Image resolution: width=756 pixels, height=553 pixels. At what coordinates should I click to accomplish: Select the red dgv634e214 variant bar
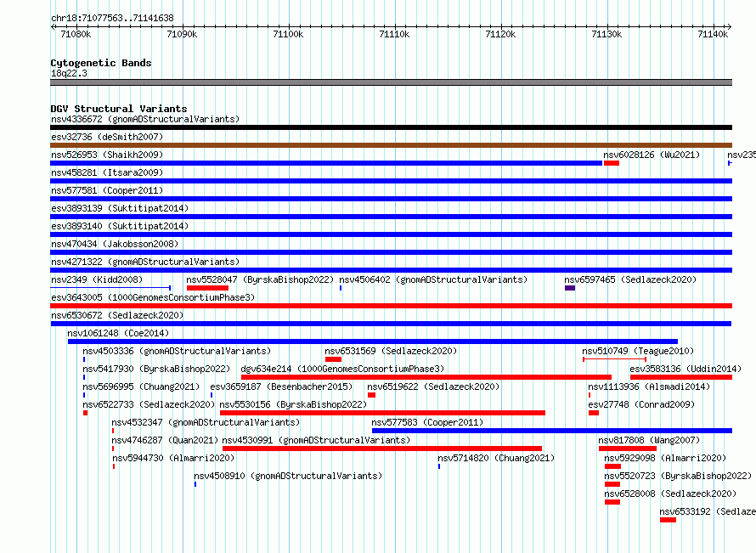pos(426,377)
